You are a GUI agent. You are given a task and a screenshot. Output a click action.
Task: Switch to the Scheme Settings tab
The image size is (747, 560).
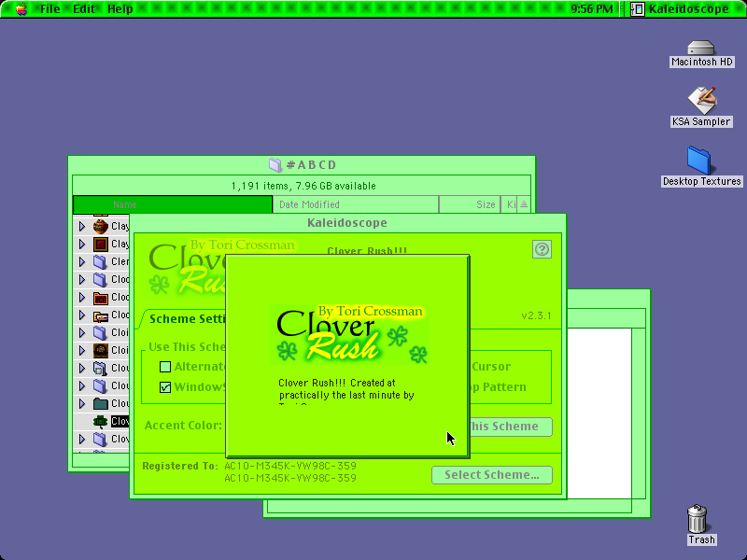coord(186,318)
